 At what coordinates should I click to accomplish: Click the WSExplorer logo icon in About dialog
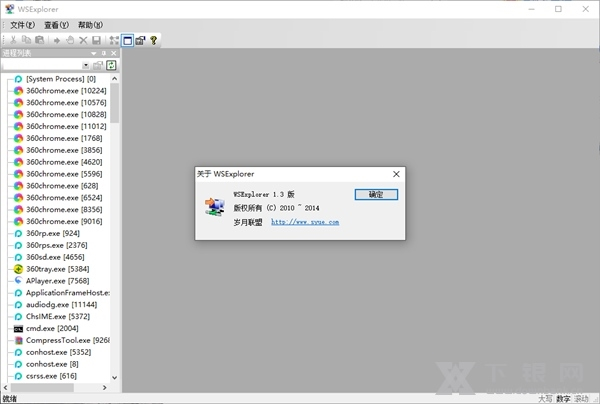(214, 207)
